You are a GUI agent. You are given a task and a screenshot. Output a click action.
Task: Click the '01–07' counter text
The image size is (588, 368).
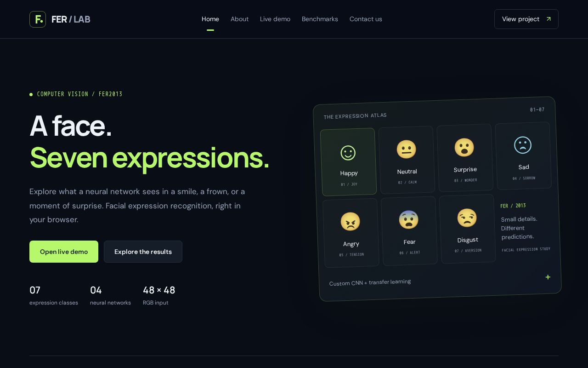[537, 109]
